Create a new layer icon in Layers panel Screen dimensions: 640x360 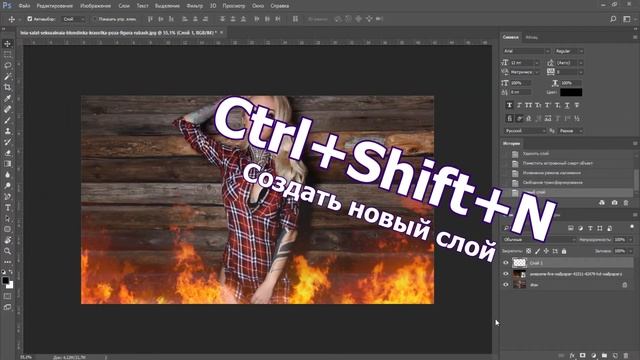point(615,356)
